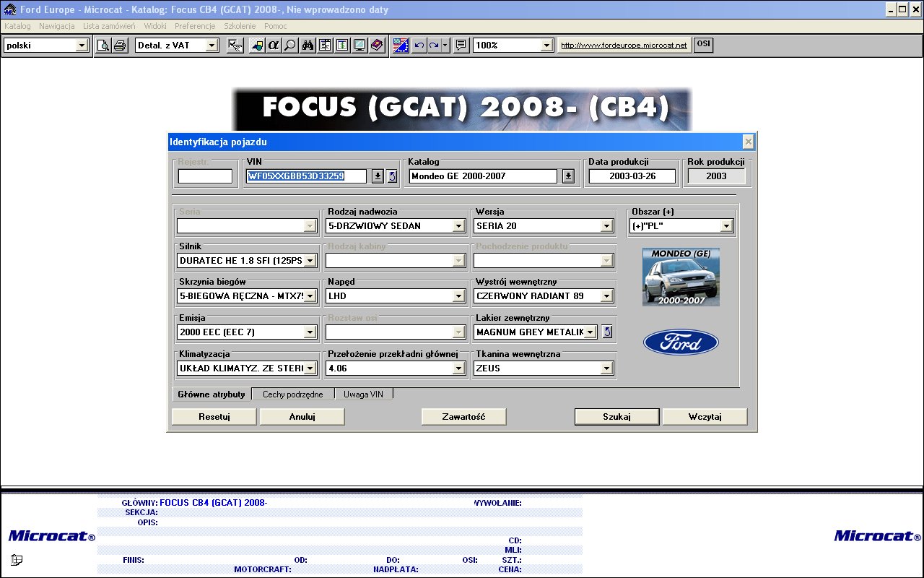924x578 pixels.
Task: Open print preview from the toolbar
Action: tap(104, 46)
